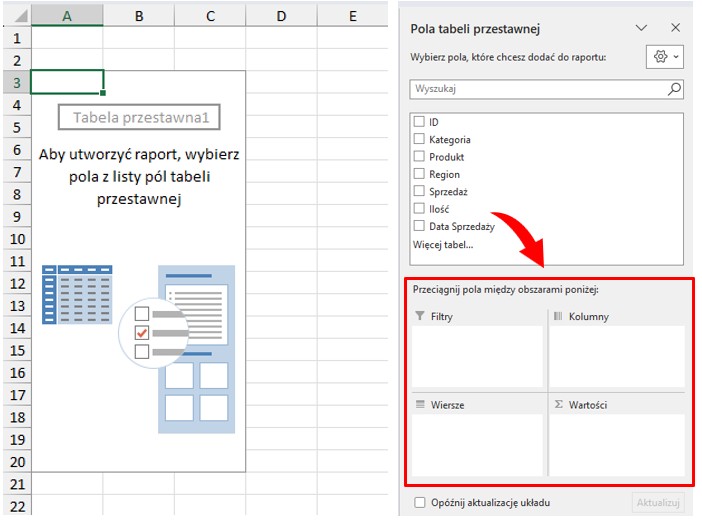Image resolution: width=702 pixels, height=521 pixels.
Task: Check the ID field checkbox
Action: [x=419, y=121]
